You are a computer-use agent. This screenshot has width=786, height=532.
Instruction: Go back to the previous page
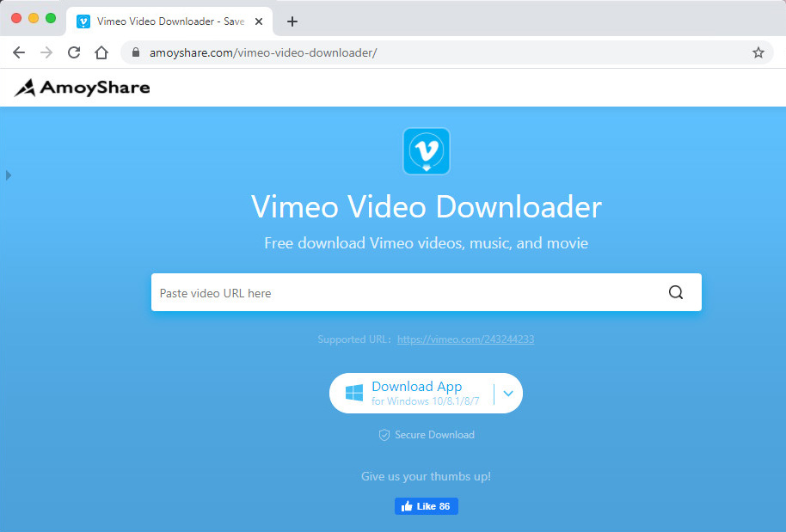coord(19,52)
